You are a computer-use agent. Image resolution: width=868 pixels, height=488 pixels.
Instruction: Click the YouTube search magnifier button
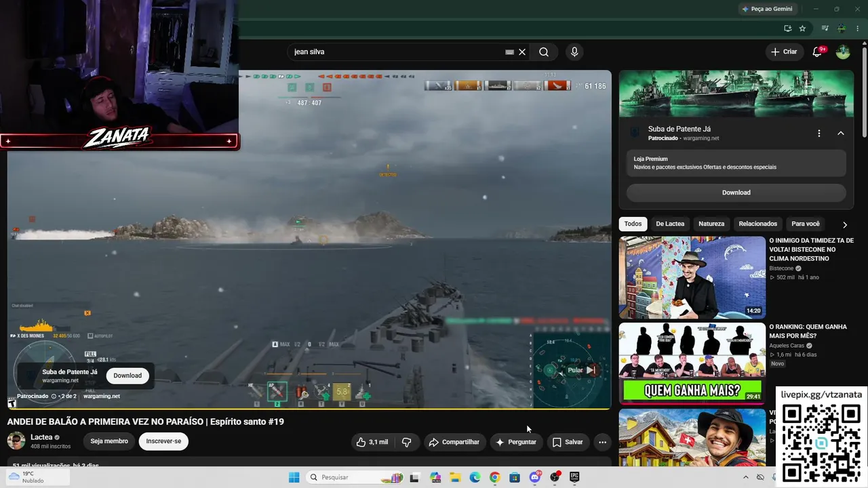click(x=544, y=52)
